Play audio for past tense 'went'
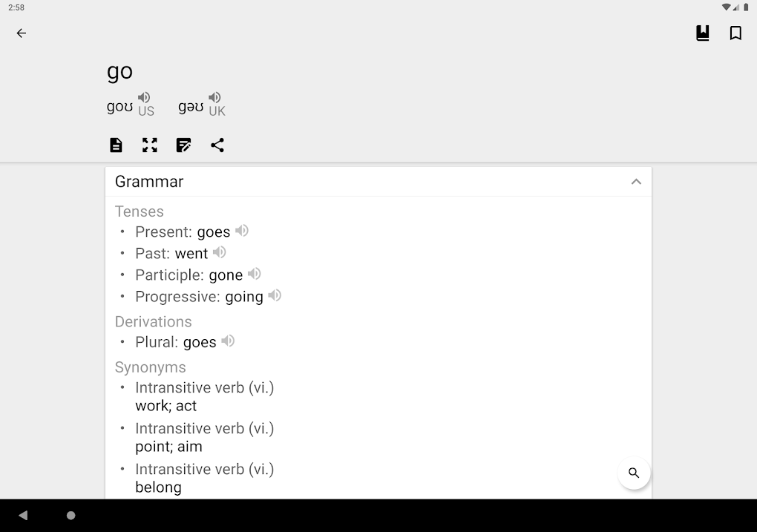Image resolution: width=757 pixels, height=532 pixels. (x=220, y=252)
